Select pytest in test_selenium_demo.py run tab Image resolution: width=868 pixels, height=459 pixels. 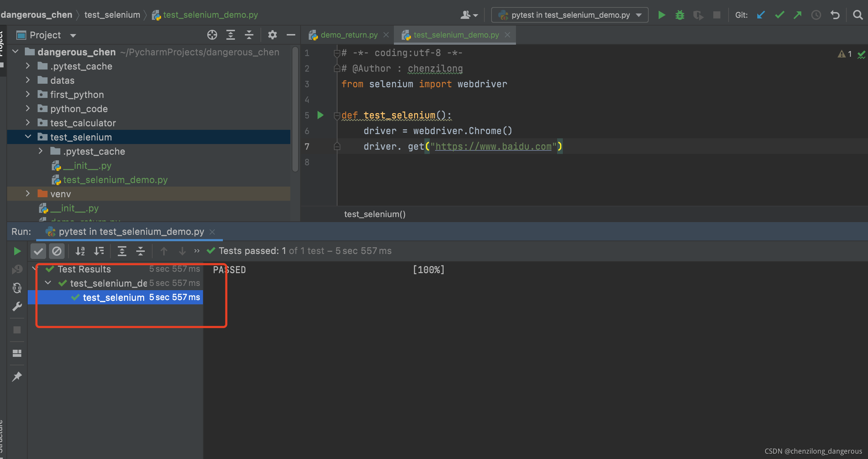coord(131,232)
